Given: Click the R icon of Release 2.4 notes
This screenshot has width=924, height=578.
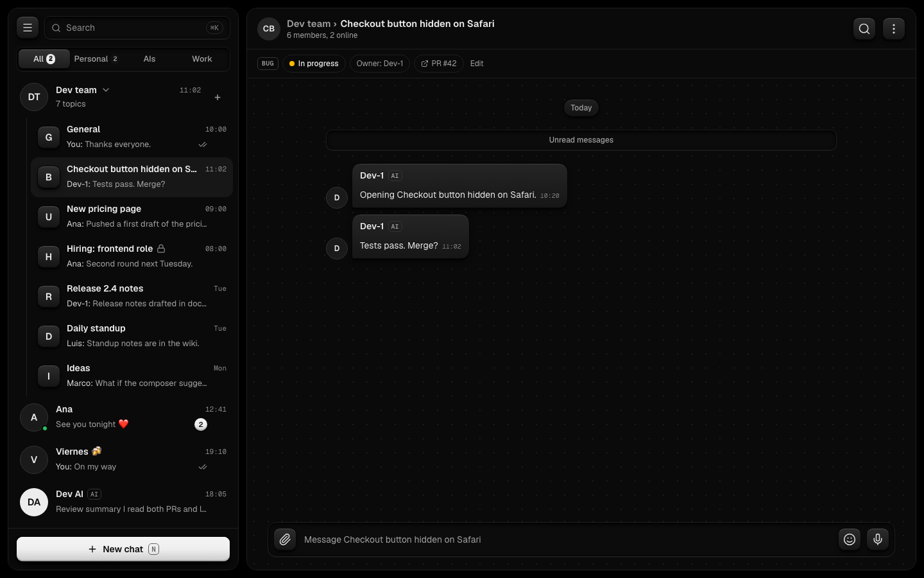Looking at the screenshot, I should coord(49,297).
